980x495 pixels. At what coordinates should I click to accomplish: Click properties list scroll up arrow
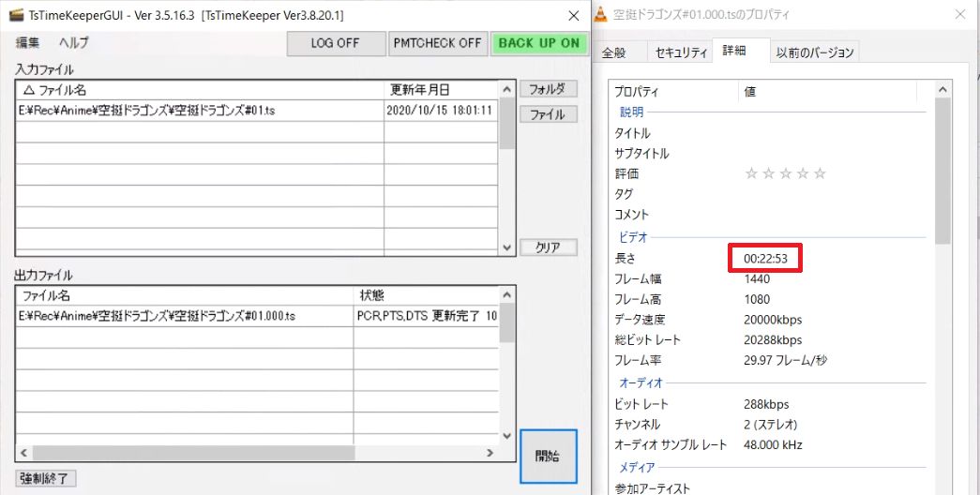point(942,91)
